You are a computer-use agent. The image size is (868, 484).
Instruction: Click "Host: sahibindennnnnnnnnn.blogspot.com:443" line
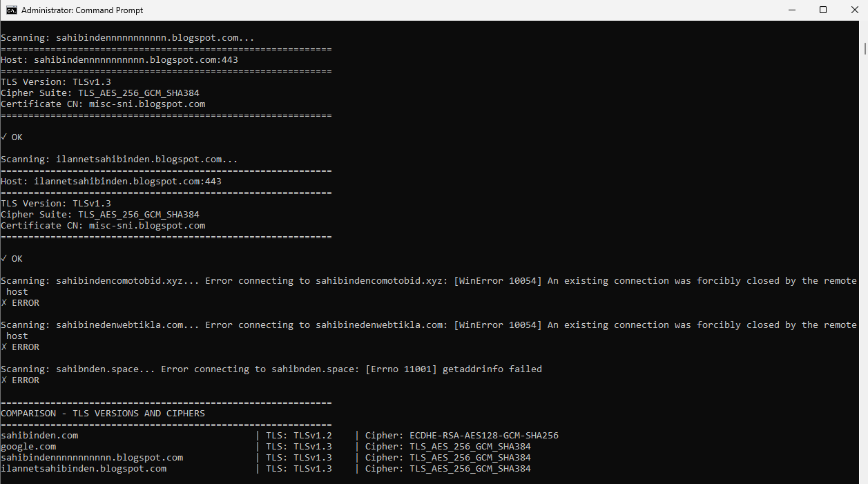click(119, 60)
